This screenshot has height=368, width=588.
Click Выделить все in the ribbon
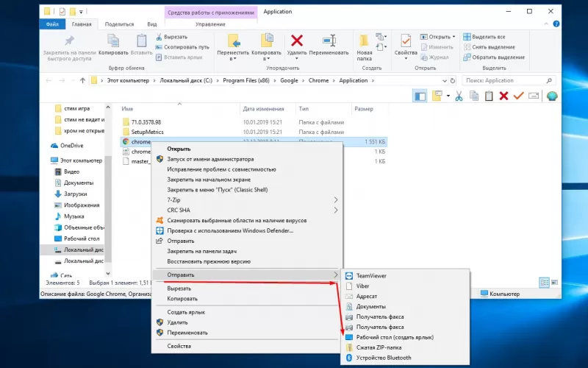pos(484,37)
